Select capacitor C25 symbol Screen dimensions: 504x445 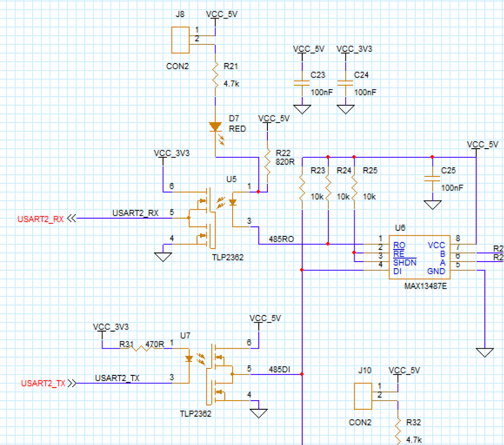432,179
